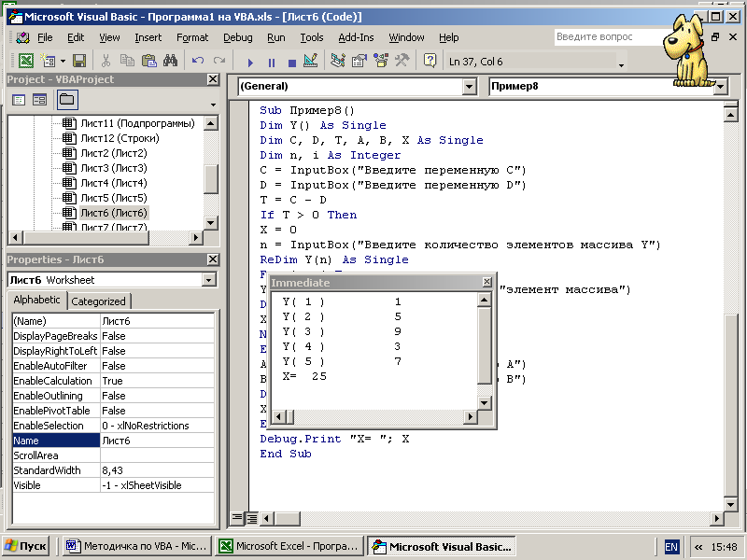Click the Введите вопрос help input field
The image size is (747, 560).
click(x=608, y=36)
